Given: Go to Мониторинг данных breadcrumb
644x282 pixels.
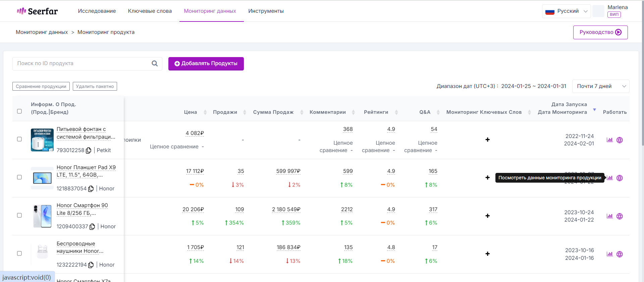Looking at the screenshot, I should [42, 32].
